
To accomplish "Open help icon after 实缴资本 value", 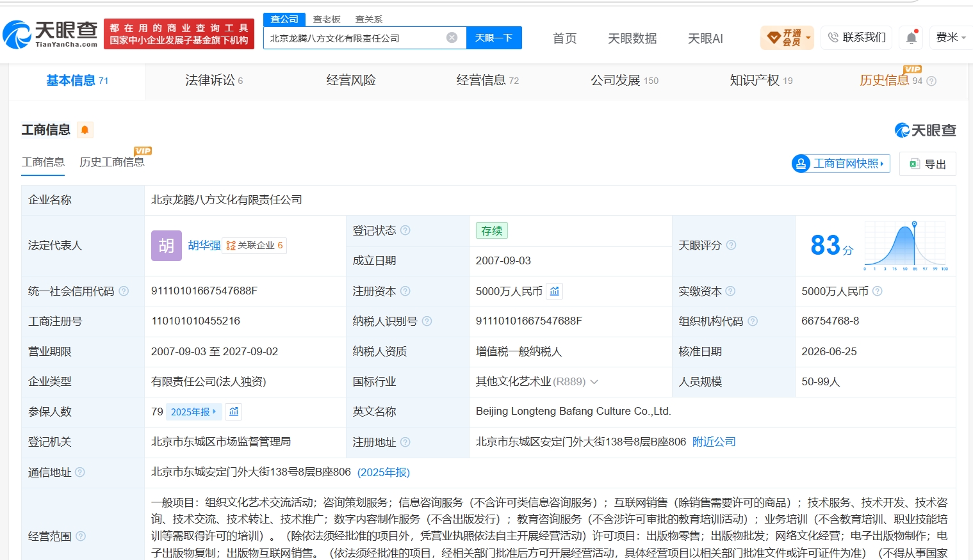I will pos(878,291).
